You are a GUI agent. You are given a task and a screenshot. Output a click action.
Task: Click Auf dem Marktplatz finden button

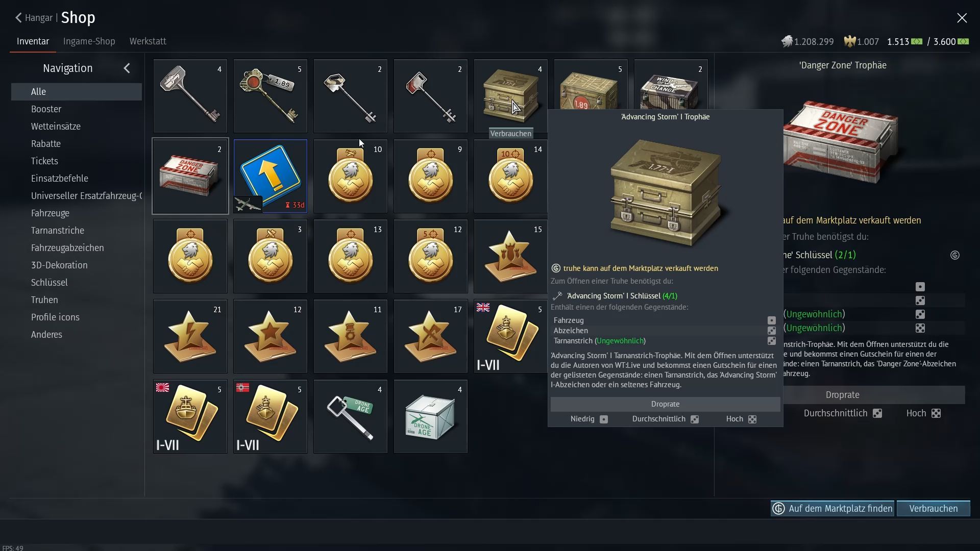(x=832, y=509)
